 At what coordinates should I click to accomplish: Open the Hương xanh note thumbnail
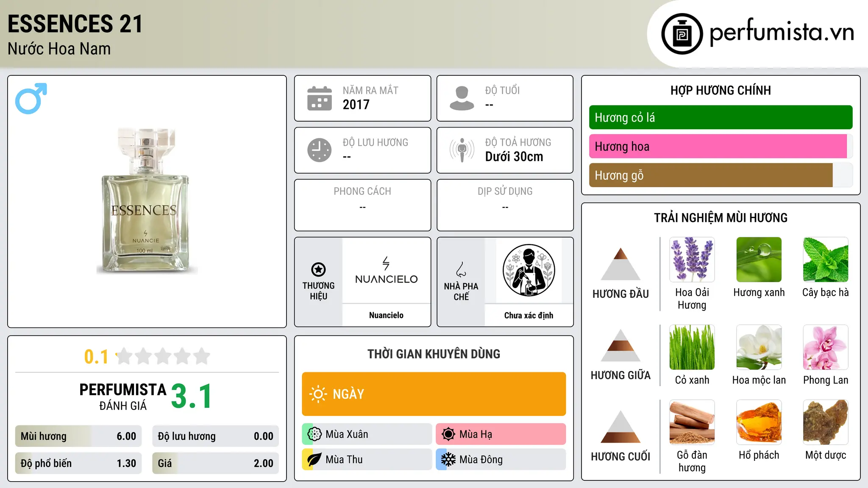[759, 260]
